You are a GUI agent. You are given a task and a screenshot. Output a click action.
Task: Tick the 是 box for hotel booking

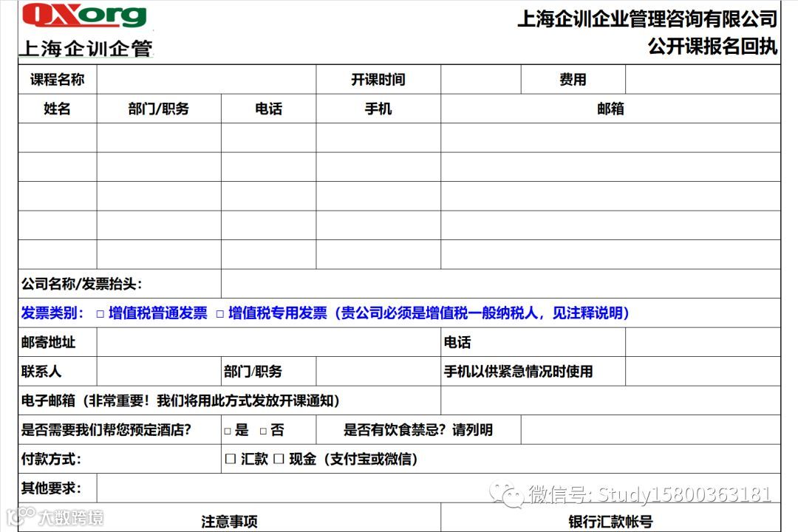(228, 432)
